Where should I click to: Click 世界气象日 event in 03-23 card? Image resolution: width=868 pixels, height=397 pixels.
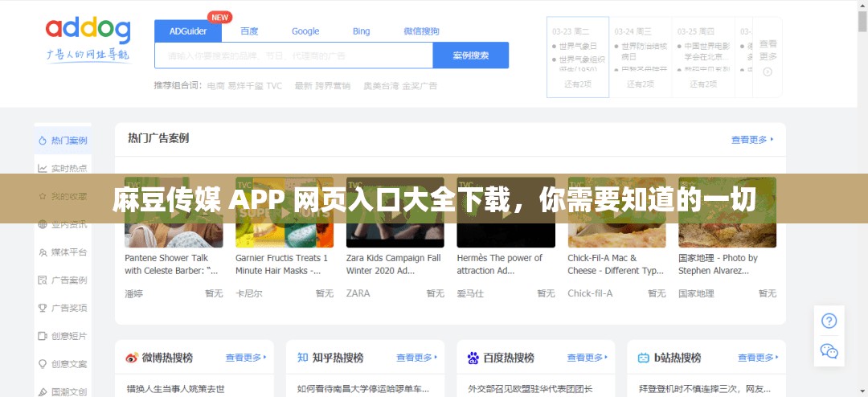pos(578,46)
